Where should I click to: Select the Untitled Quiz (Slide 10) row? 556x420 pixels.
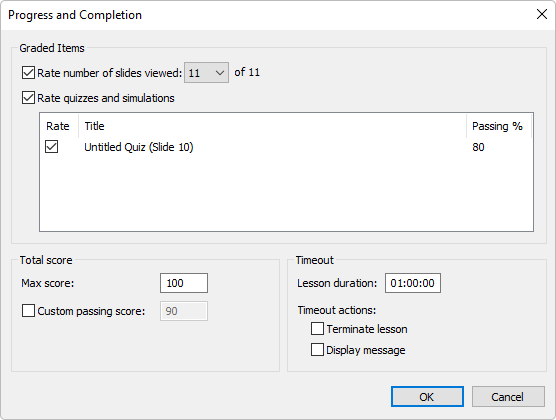click(x=286, y=147)
